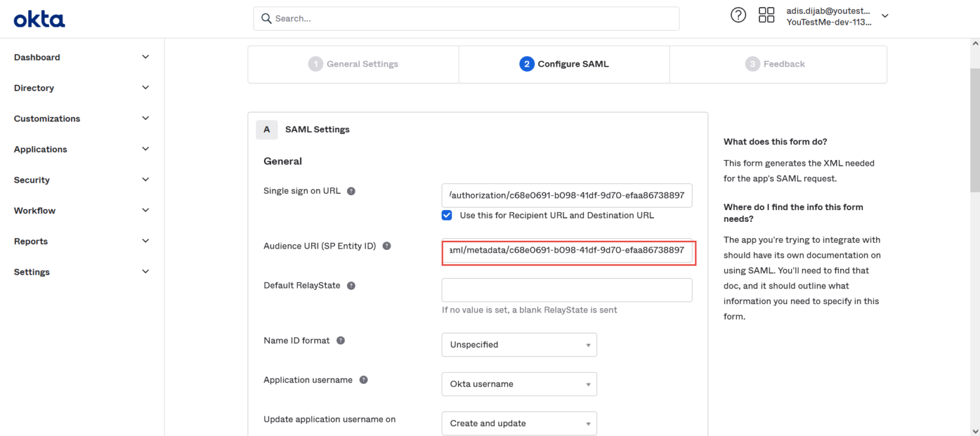Open the account menu chevron
The image size is (980, 436).
[885, 15]
